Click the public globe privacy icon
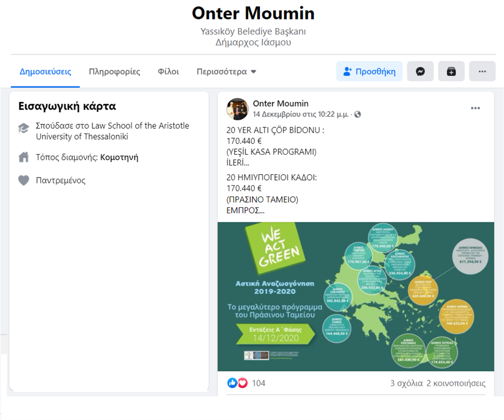504x420 pixels. click(x=358, y=115)
